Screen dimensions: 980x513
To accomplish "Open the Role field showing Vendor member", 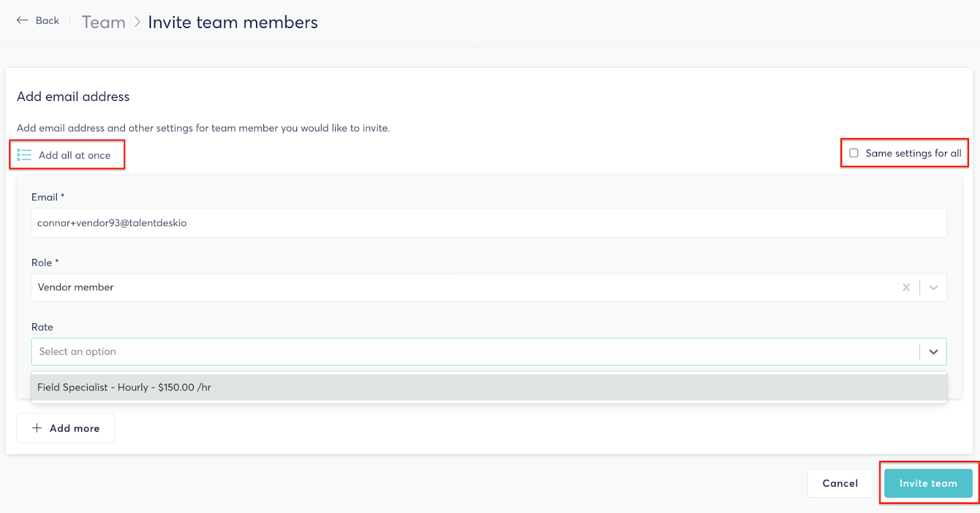I will pos(466,288).
